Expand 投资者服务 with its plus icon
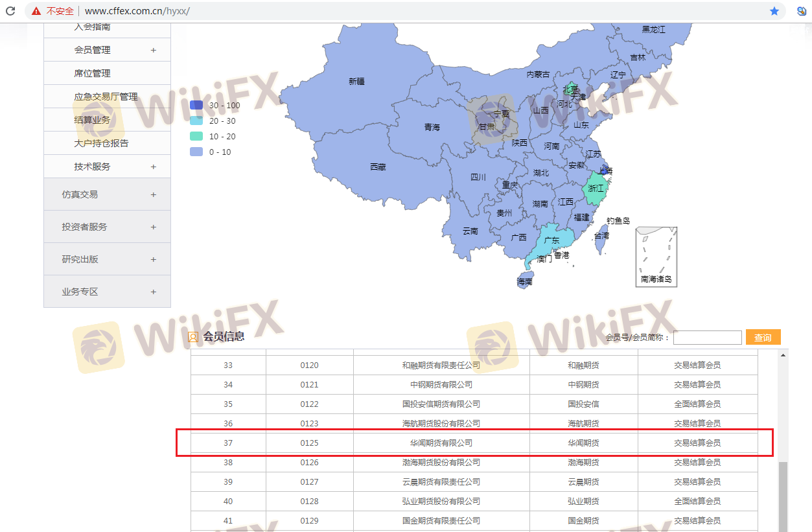The width and height of the screenshot is (812, 532). point(154,227)
